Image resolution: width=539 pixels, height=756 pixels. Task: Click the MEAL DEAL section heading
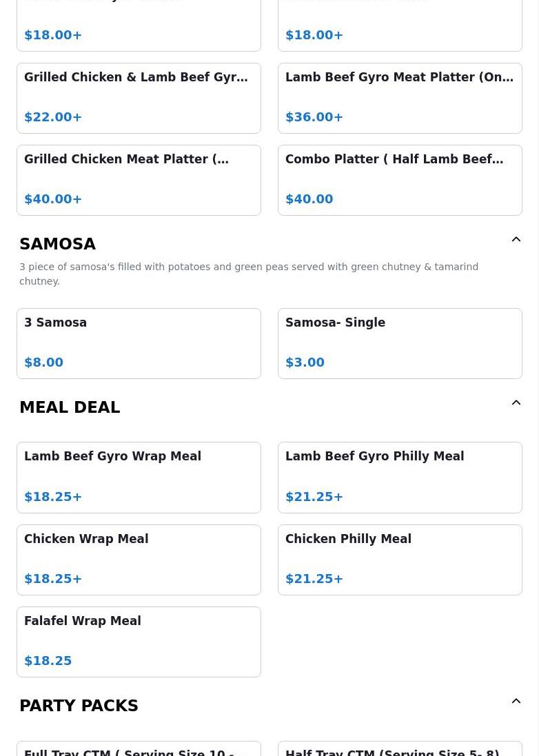(70, 407)
